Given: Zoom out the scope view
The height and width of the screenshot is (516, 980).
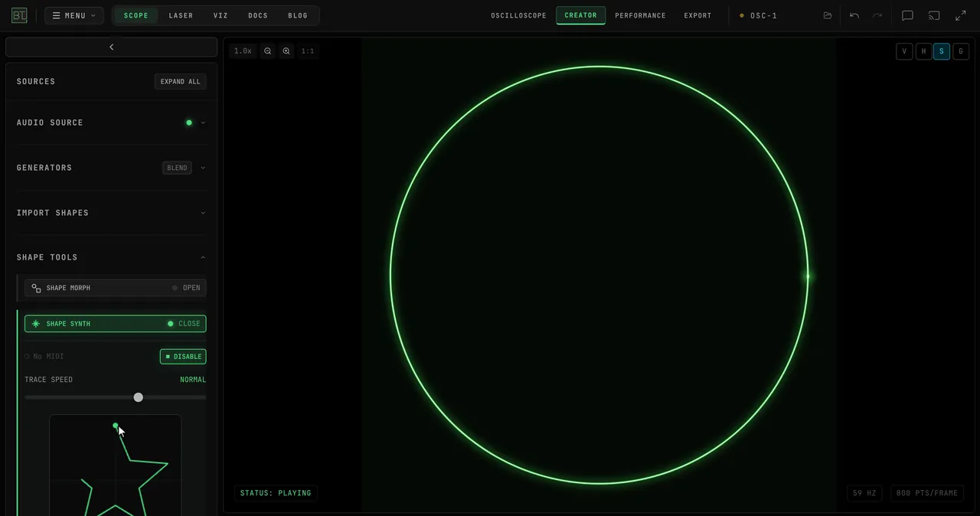Looking at the screenshot, I should coord(267,51).
